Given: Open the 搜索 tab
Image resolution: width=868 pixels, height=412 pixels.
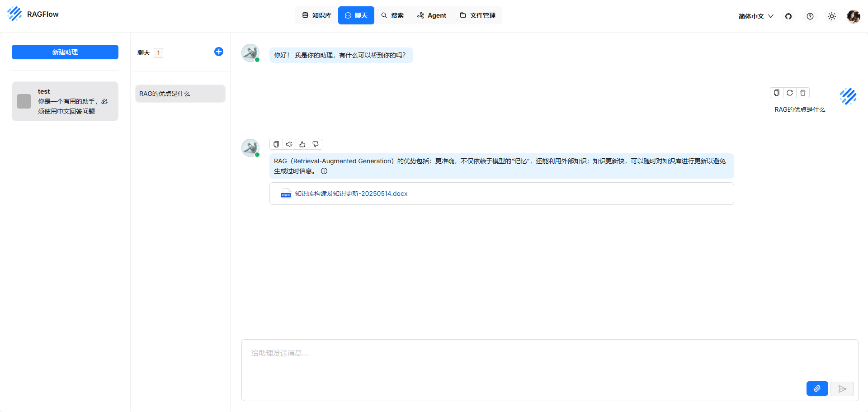Looking at the screenshot, I should coord(392,15).
